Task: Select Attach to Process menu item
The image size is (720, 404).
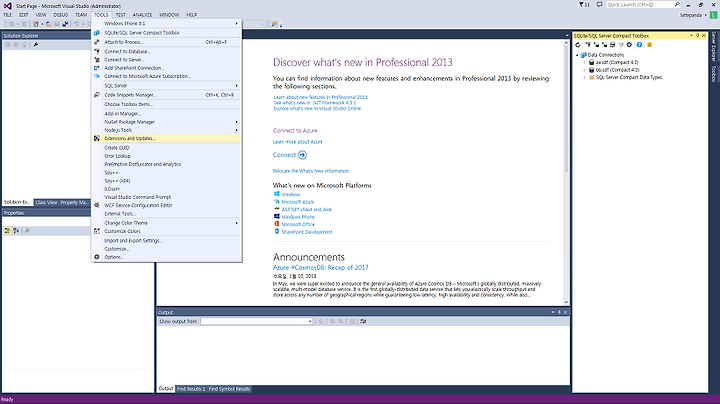Action: coord(167,42)
